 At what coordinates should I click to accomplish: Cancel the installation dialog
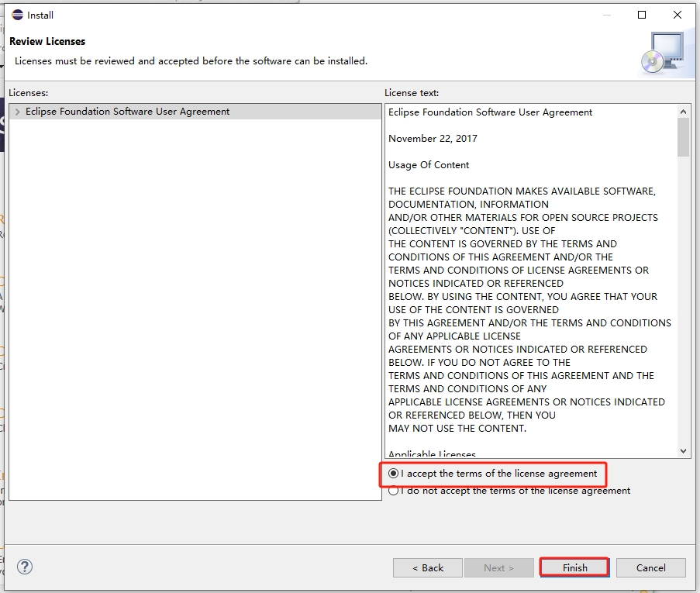pos(651,567)
